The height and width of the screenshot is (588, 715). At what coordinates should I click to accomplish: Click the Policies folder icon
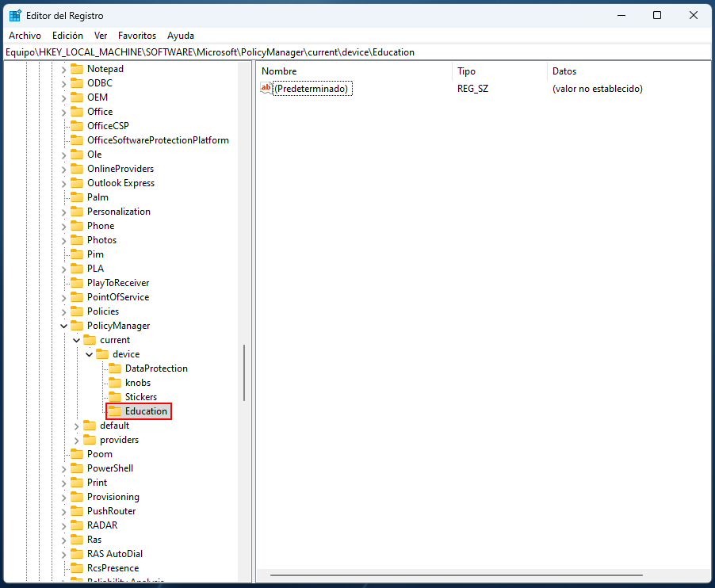77,311
